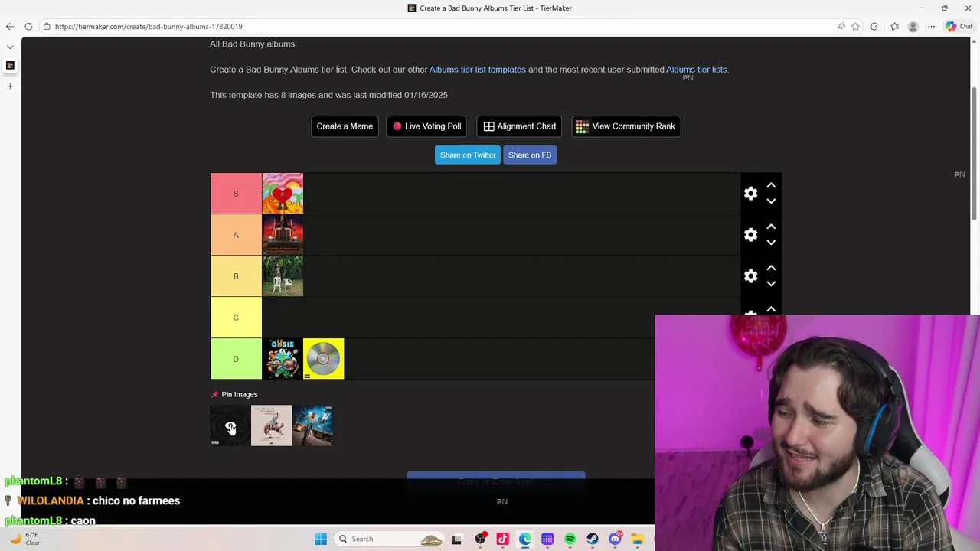Go back in the browser

pyautogui.click(x=10, y=27)
